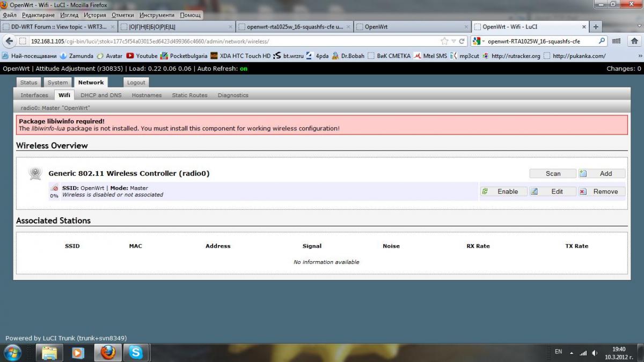
Task: Open Windows Media Player from the taskbar
Action: point(78,352)
